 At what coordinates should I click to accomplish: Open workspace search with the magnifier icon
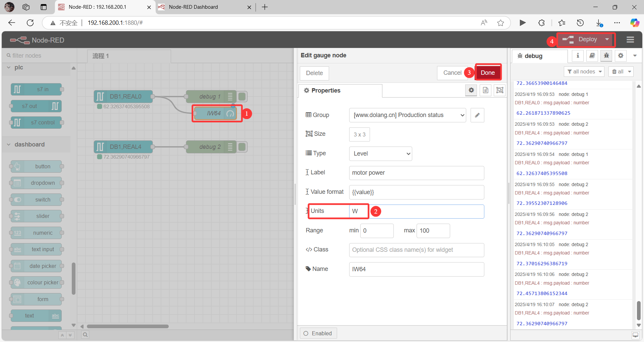(85, 334)
